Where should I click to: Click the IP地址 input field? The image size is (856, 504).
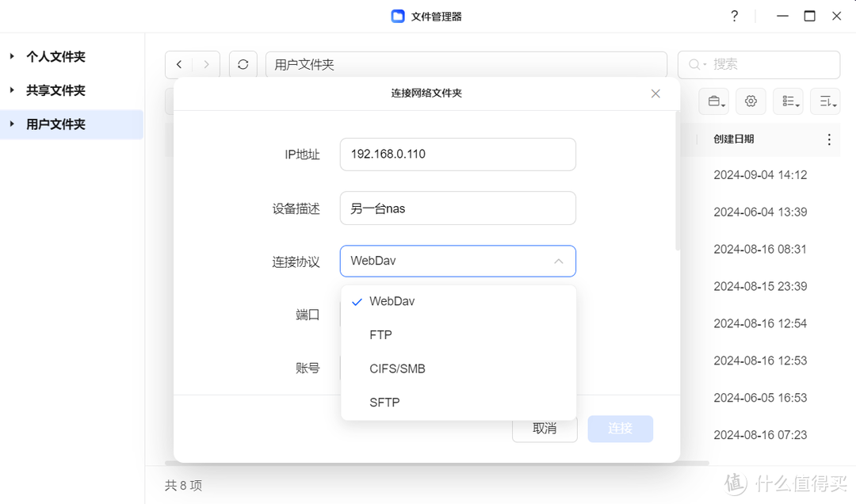click(457, 155)
